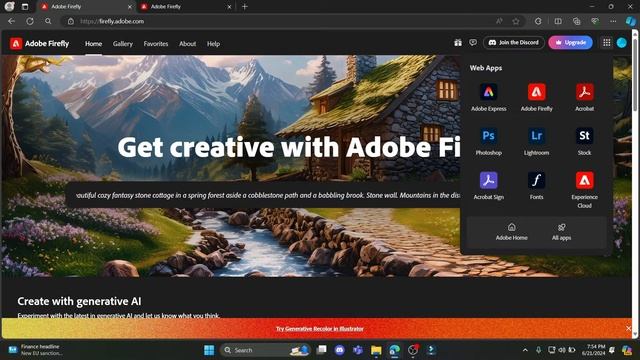Image resolution: width=640 pixels, height=360 pixels.
Task: View All apps
Action: click(x=561, y=232)
